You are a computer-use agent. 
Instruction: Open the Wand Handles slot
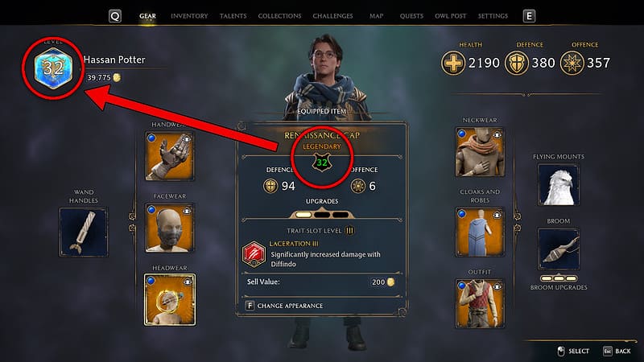coord(84,232)
